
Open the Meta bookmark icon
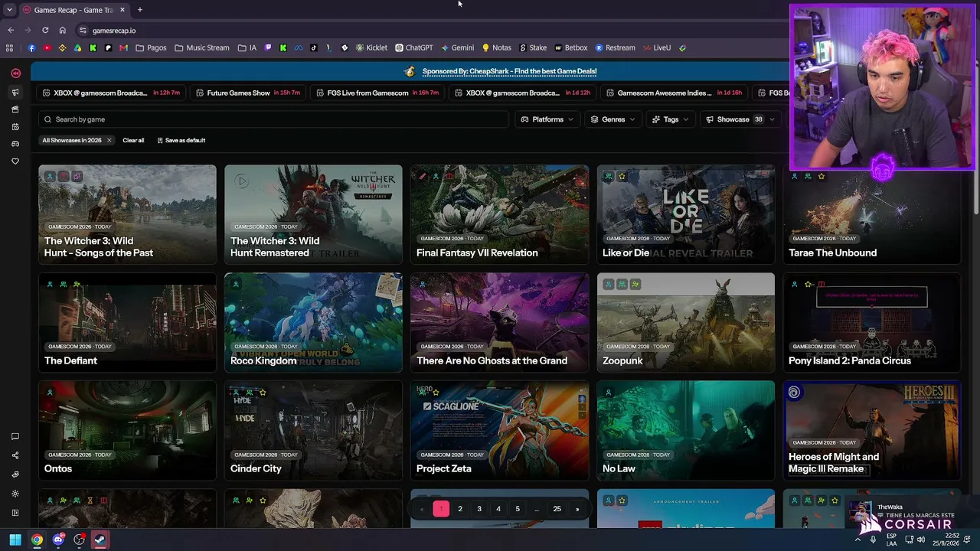[299, 47]
